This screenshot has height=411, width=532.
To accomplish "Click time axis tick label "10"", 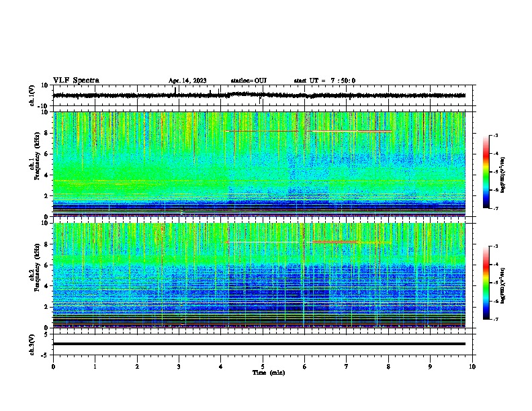I will (x=472, y=367).
